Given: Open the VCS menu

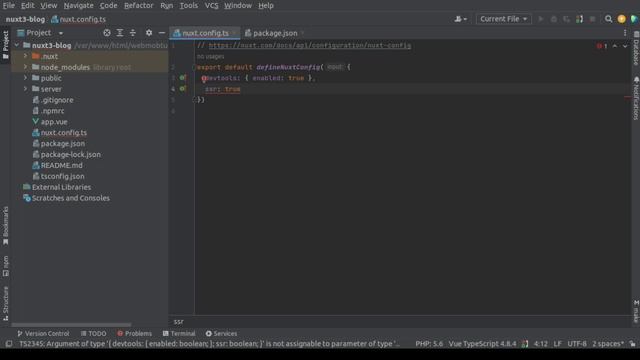Looking at the screenshot, I should point(211,6).
